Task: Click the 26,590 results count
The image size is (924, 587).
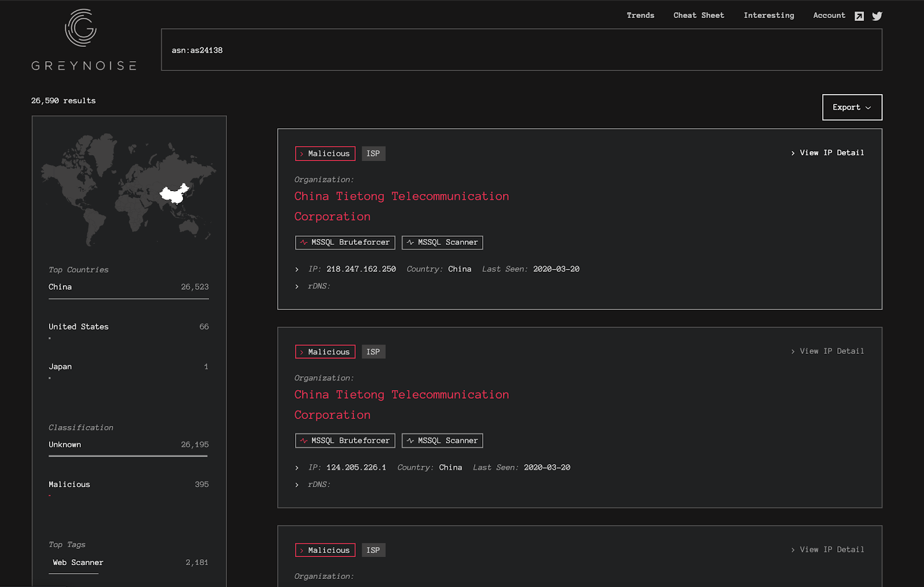Action: pyautogui.click(x=64, y=101)
